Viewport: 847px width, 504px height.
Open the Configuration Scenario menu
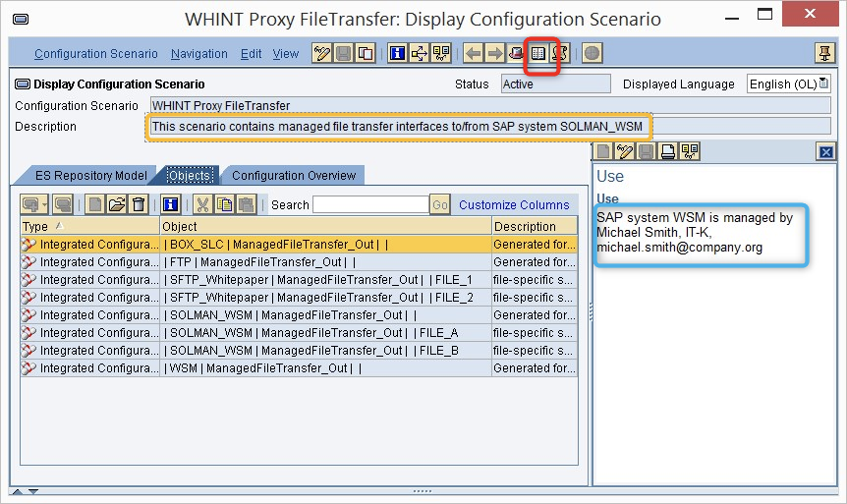click(x=96, y=54)
